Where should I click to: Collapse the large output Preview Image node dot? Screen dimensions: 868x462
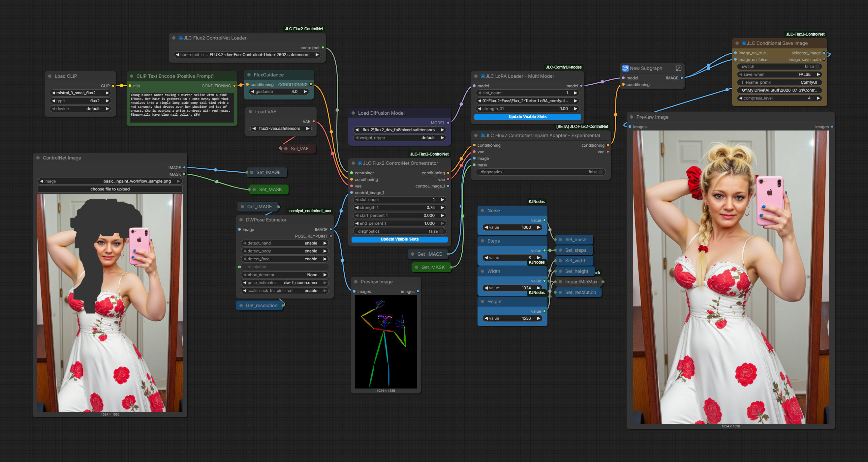click(632, 117)
